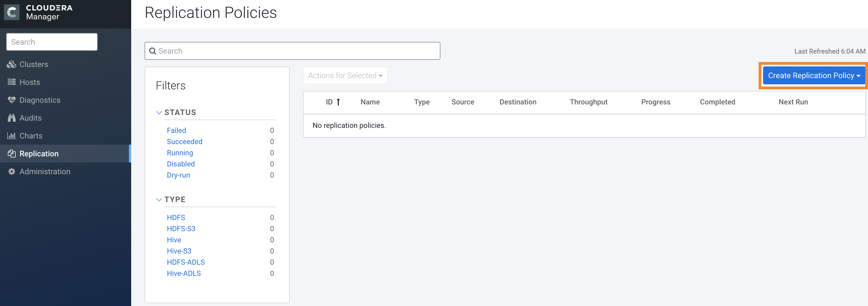Click the Cloudera Manager logo icon

point(11,12)
